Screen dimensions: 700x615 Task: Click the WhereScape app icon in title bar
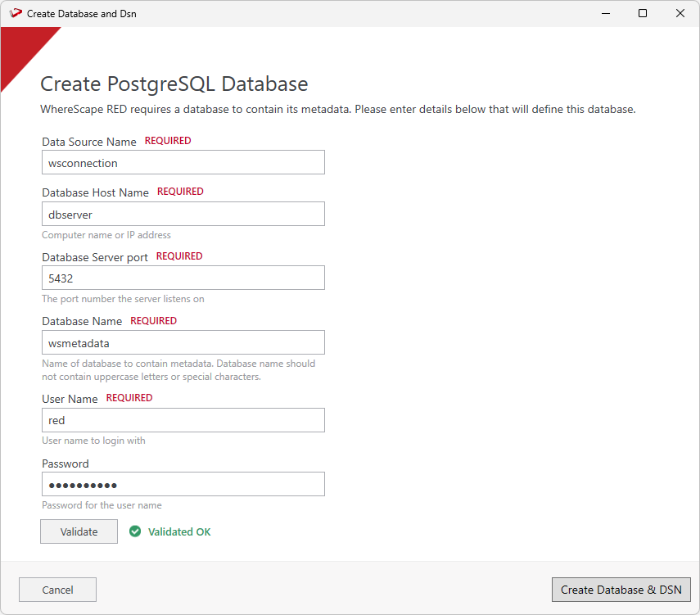[16, 13]
